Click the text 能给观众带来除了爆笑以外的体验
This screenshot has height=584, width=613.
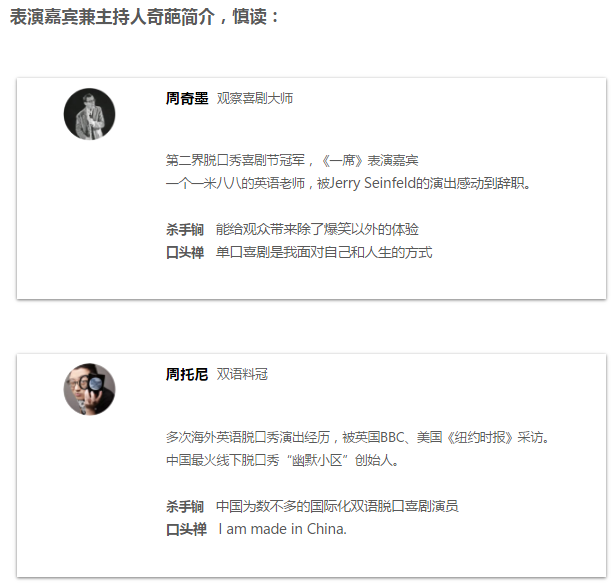317,229
